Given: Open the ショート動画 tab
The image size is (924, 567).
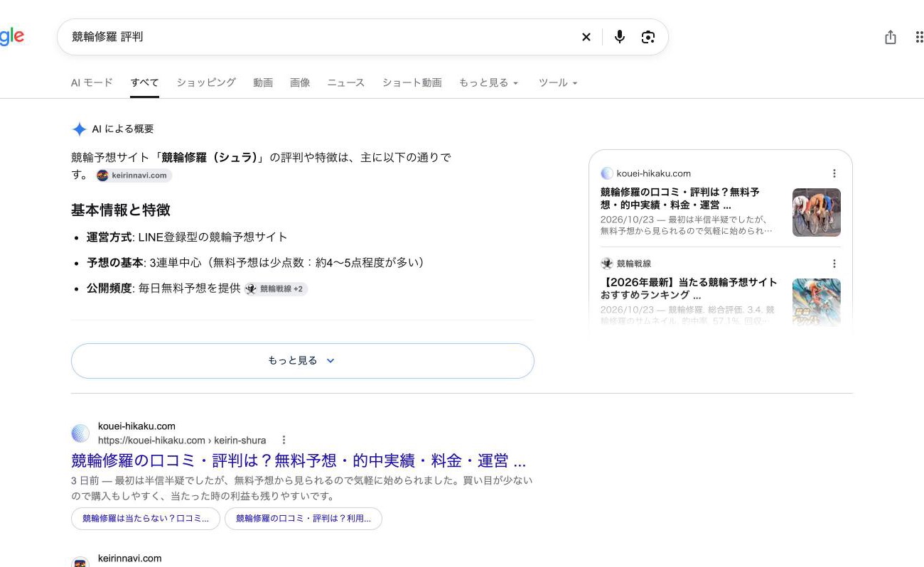Looking at the screenshot, I should [x=412, y=82].
